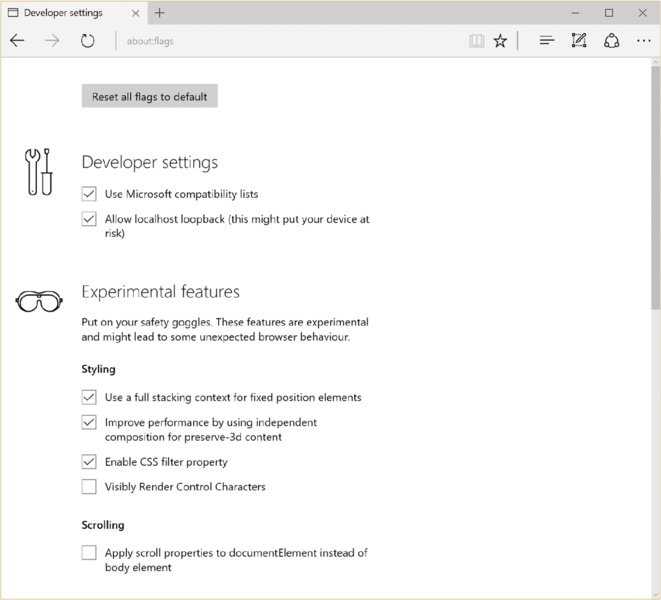This screenshot has width=661, height=600.
Task: Click the about:flags address bar
Action: [x=291, y=41]
